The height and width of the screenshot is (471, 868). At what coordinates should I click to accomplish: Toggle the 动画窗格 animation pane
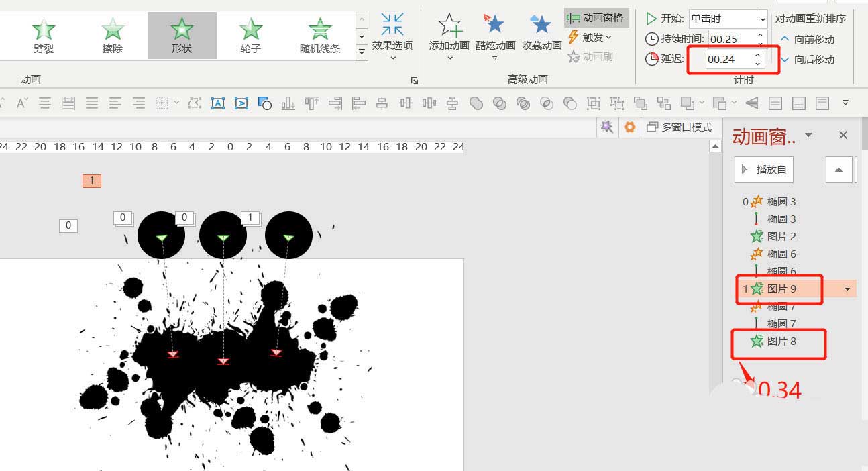pos(596,18)
